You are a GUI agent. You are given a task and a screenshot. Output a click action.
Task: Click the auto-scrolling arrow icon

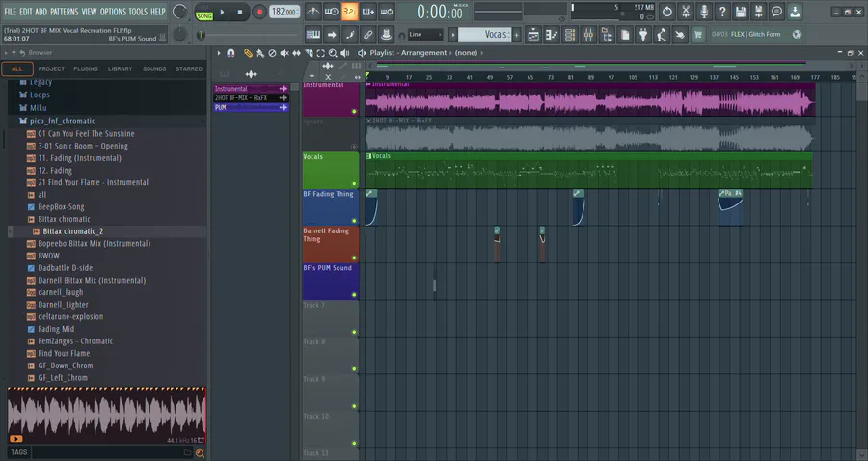[331, 35]
